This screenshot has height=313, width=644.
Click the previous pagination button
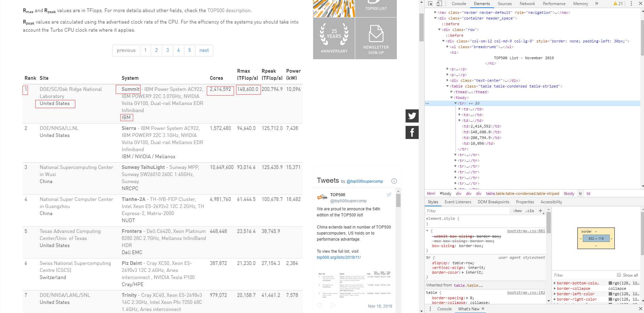point(126,50)
